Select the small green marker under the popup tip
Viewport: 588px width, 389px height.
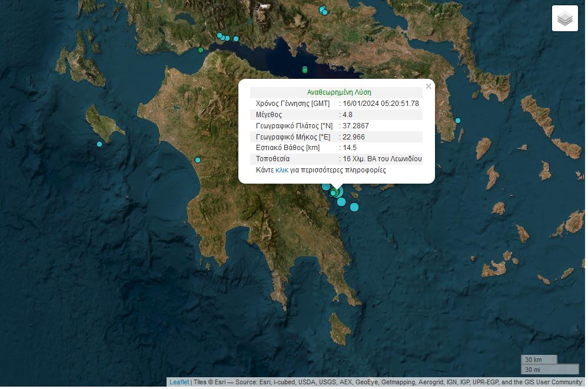[x=333, y=192]
